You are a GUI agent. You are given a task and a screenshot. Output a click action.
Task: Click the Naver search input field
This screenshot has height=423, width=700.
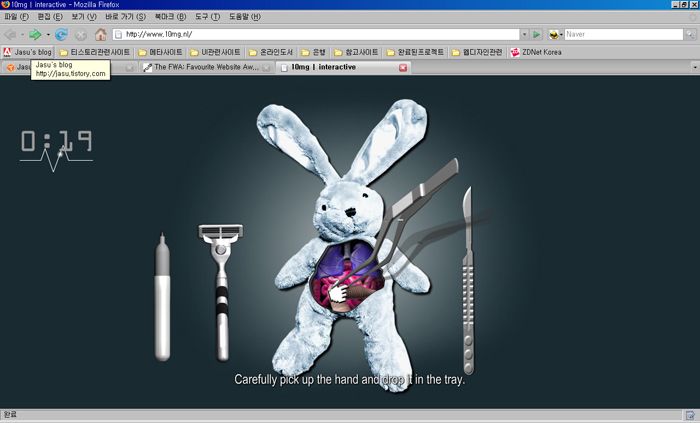pyautogui.click(x=624, y=34)
